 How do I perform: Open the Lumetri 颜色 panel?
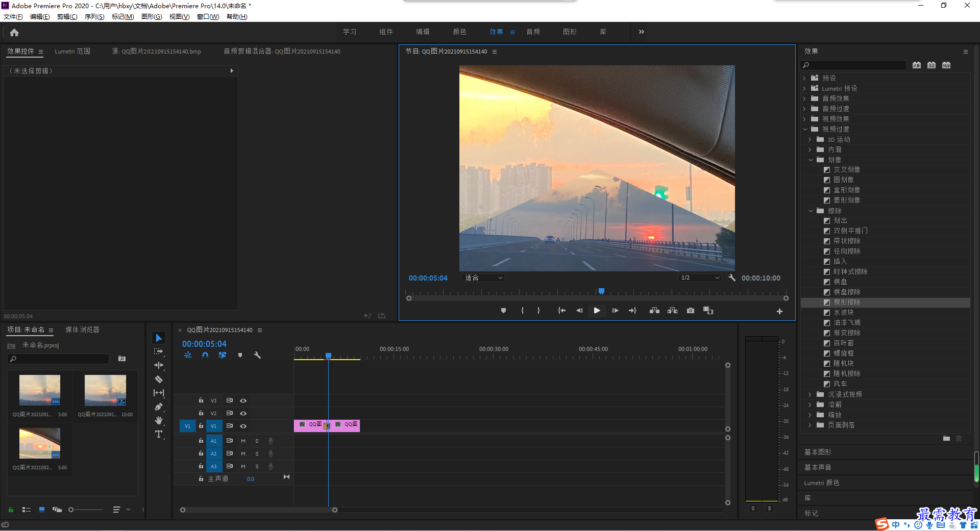pos(821,483)
